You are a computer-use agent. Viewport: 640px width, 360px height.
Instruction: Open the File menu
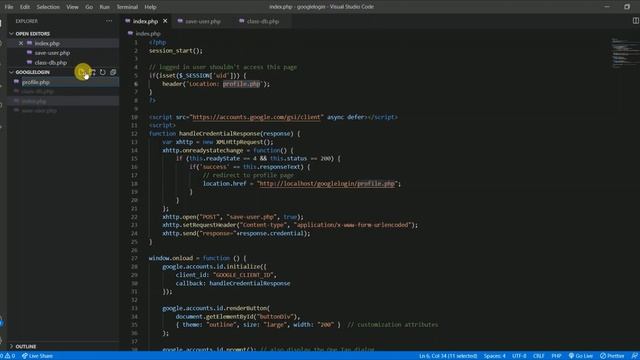point(9,7)
